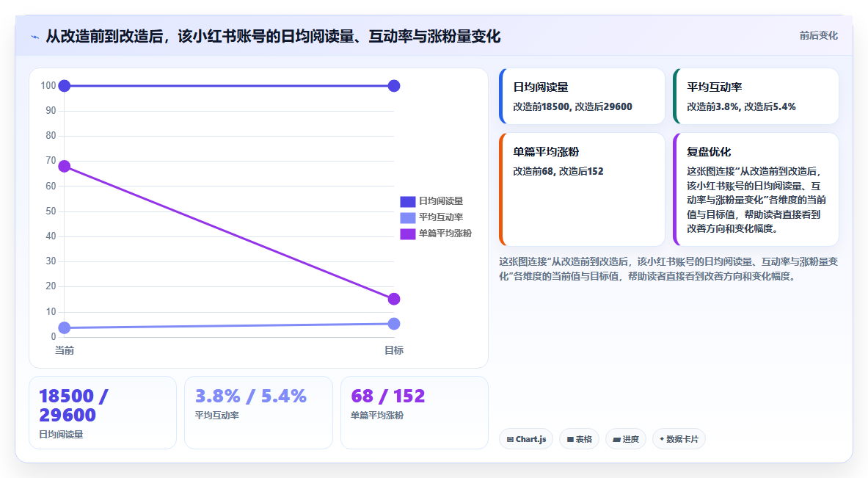This screenshot has width=868, height=478.
Task: Click the gray description paragraph below cards
Action: click(668, 269)
